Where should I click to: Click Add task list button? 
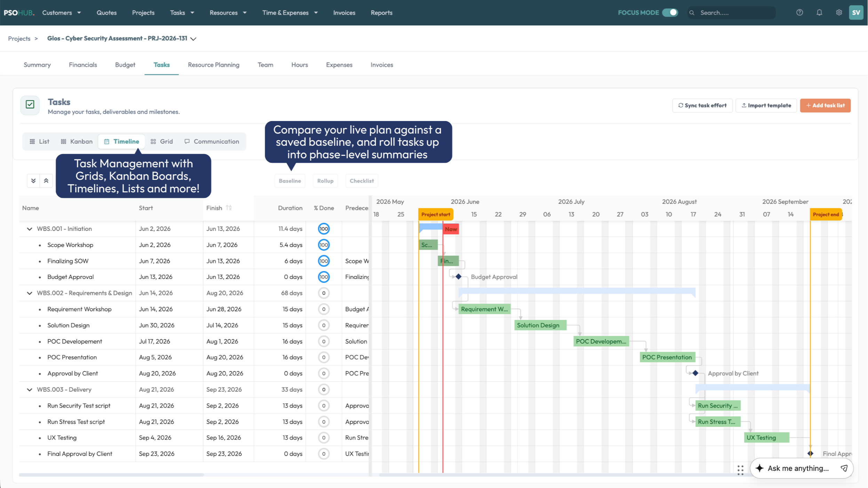pos(825,105)
